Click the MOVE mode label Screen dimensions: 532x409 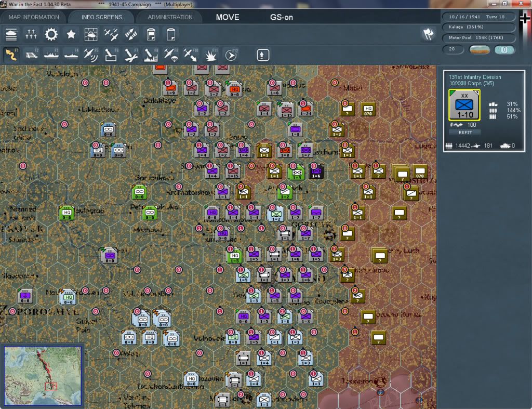(x=228, y=17)
